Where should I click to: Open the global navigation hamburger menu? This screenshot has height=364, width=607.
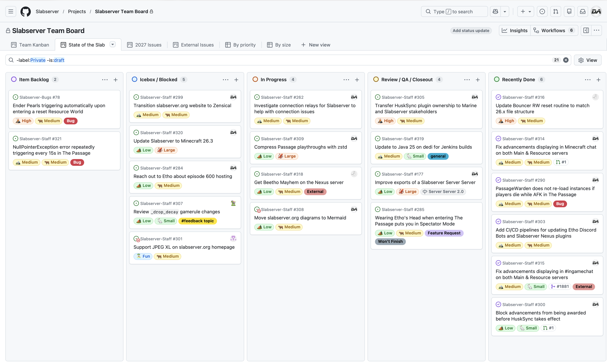11,11
